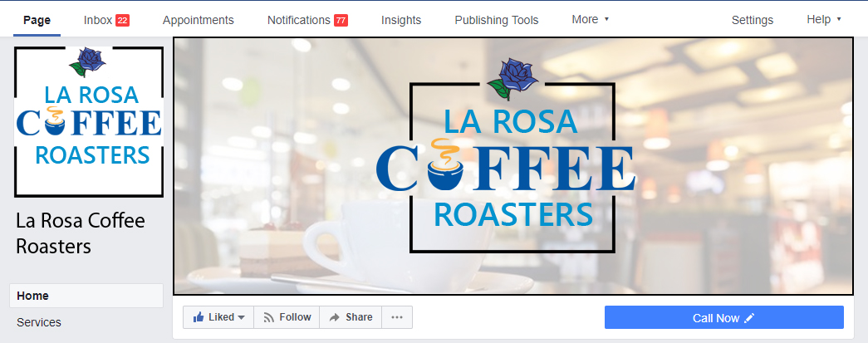Click the red Notifications badge showing 77
The height and width of the screenshot is (343, 868).
(x=341, y=21)
